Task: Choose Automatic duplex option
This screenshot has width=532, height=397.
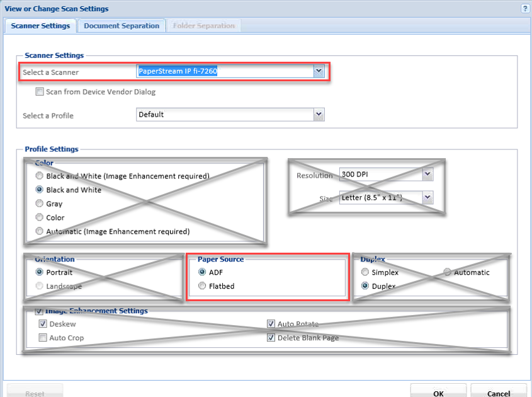Action: point(448,272)
